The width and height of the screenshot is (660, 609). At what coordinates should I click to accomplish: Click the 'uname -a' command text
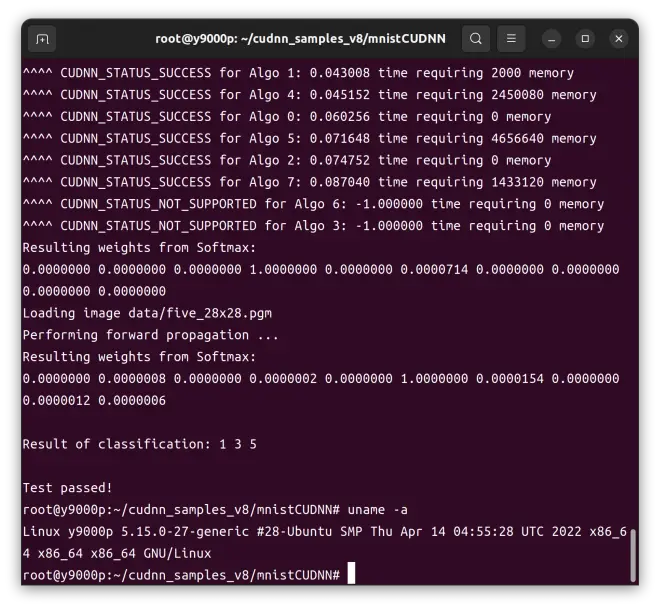(x=377, y=510)
